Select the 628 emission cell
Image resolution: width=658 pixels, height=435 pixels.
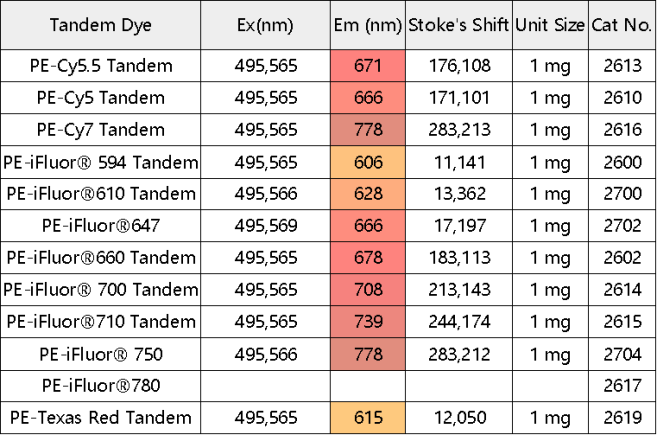[368, 194]
